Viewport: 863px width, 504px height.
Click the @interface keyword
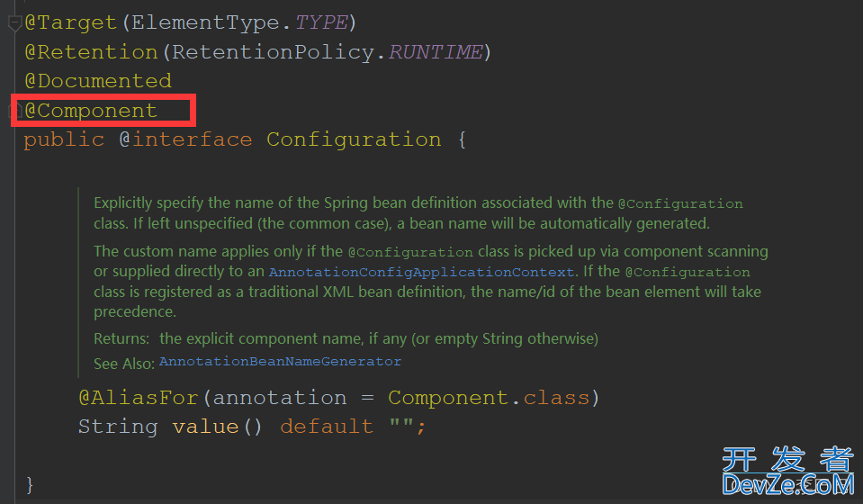(185, 139)
